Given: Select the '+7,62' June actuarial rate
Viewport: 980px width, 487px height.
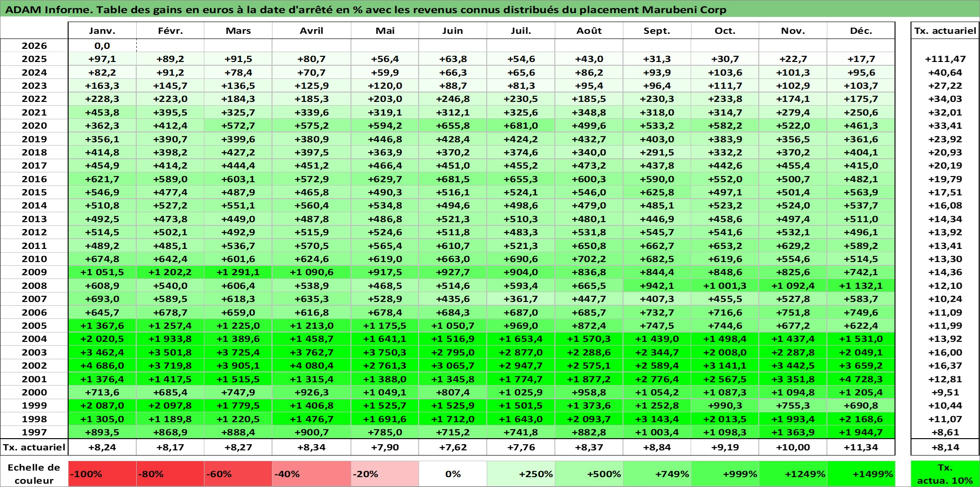Looking at the screenshot, I should tap(452, 447).
